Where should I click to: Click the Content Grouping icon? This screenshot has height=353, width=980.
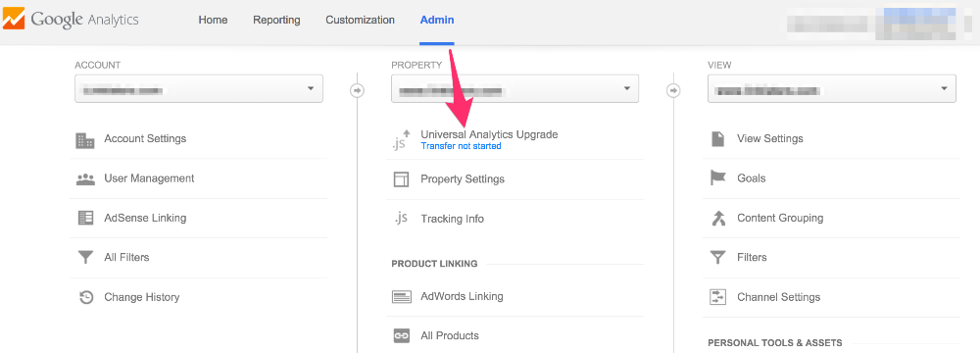coord(717,218)
